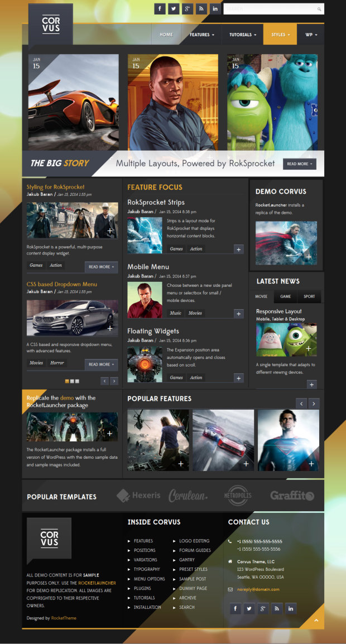Open the Responsive Layout news title

[278, 311]
